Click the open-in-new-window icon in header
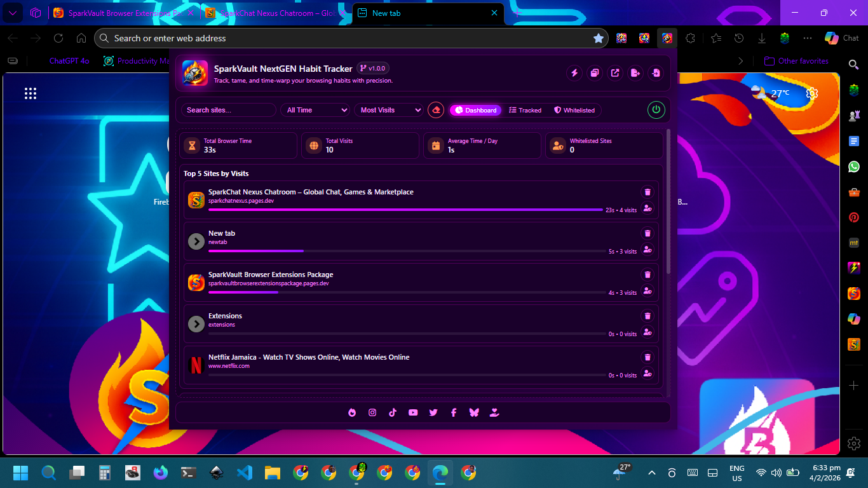Viewport: 868px width, 488px height. [x=615, y=73]
